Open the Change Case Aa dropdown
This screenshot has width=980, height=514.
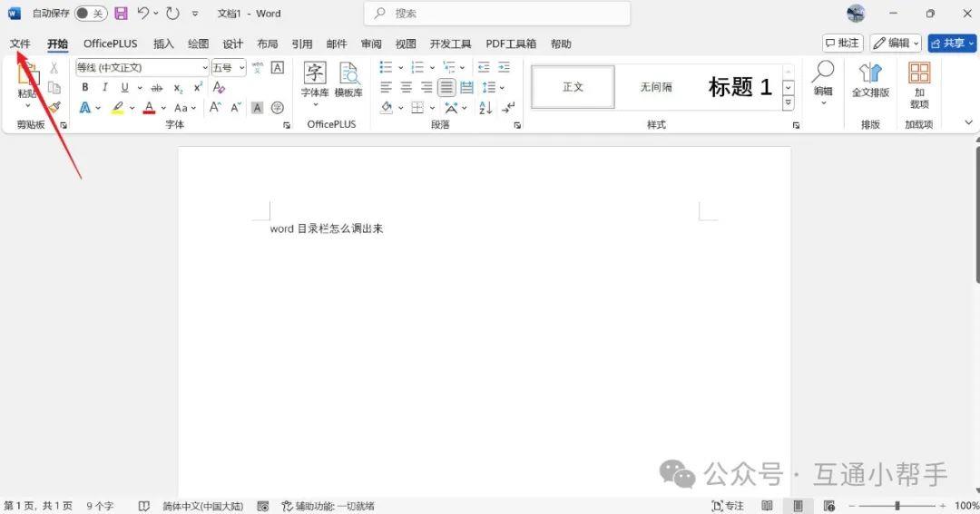184,107
